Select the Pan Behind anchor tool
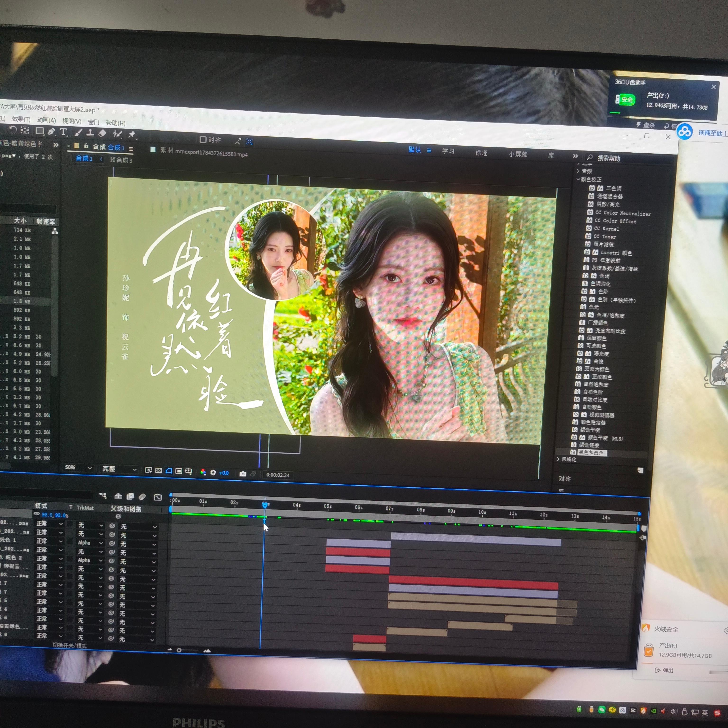Screen dimensions: 728x728 (25, 130)
